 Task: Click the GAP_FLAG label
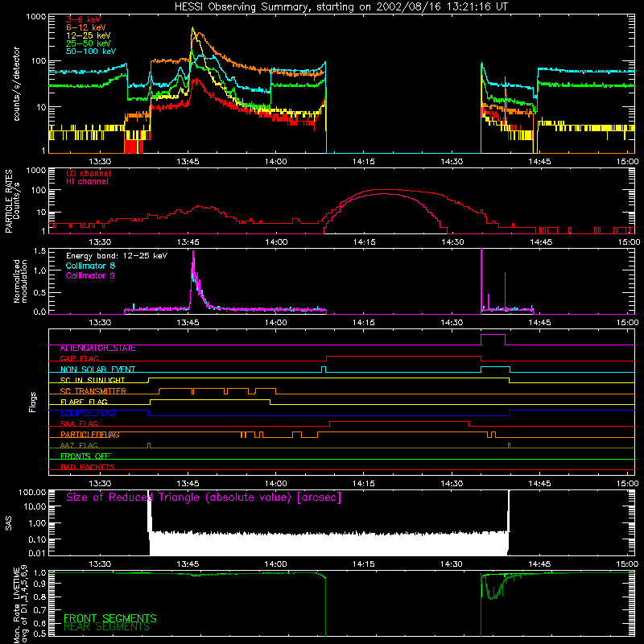pos(79,358)
